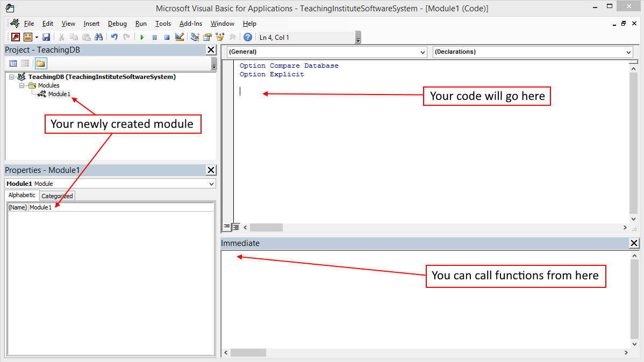Click the View Microsoft Access toolbar icon
This screenshot has height=362, width=644.
[x=16, y=38]
